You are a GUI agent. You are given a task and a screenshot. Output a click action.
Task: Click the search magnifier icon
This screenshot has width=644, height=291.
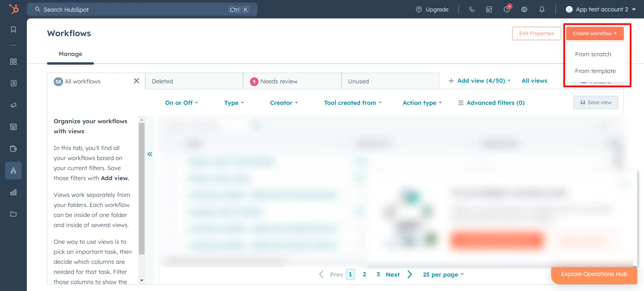click(38, 9)
